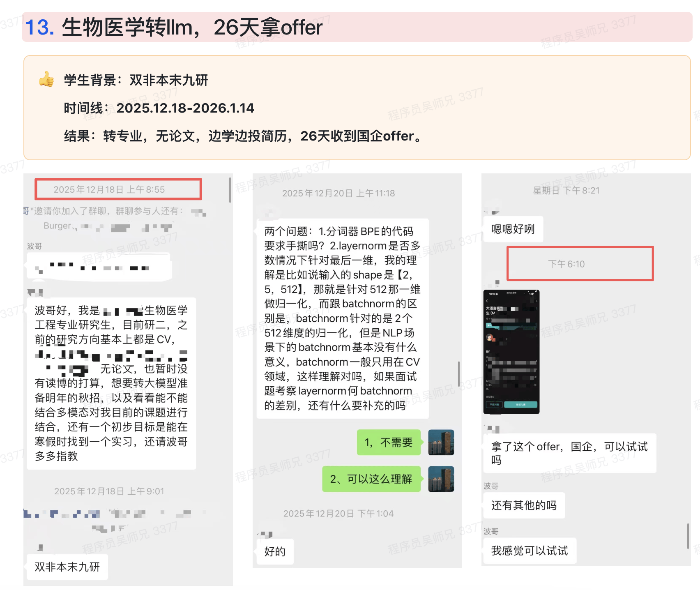Click the "双非本末九研" message bubble
700x590 pixels.
67,567
